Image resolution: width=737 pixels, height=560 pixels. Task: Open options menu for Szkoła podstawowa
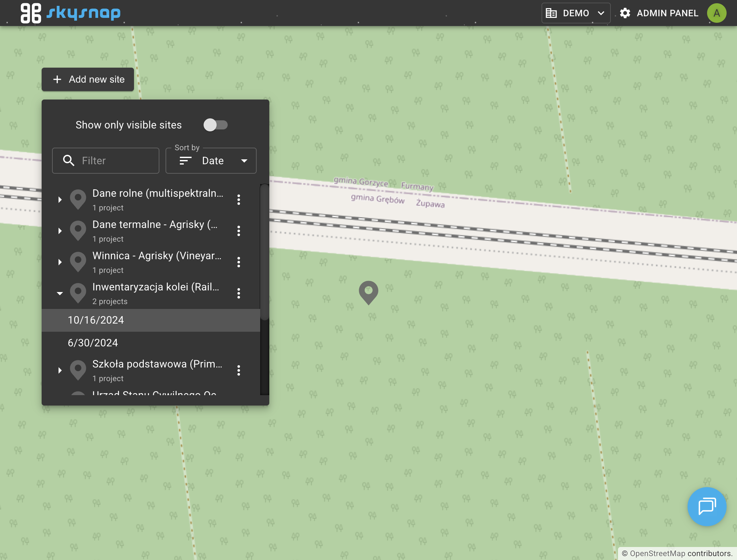(239, 370)
